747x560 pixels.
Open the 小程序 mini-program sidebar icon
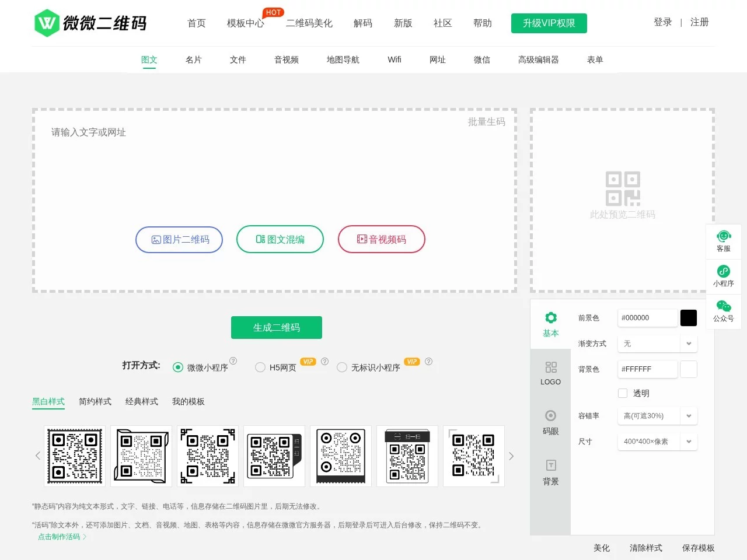724,275
